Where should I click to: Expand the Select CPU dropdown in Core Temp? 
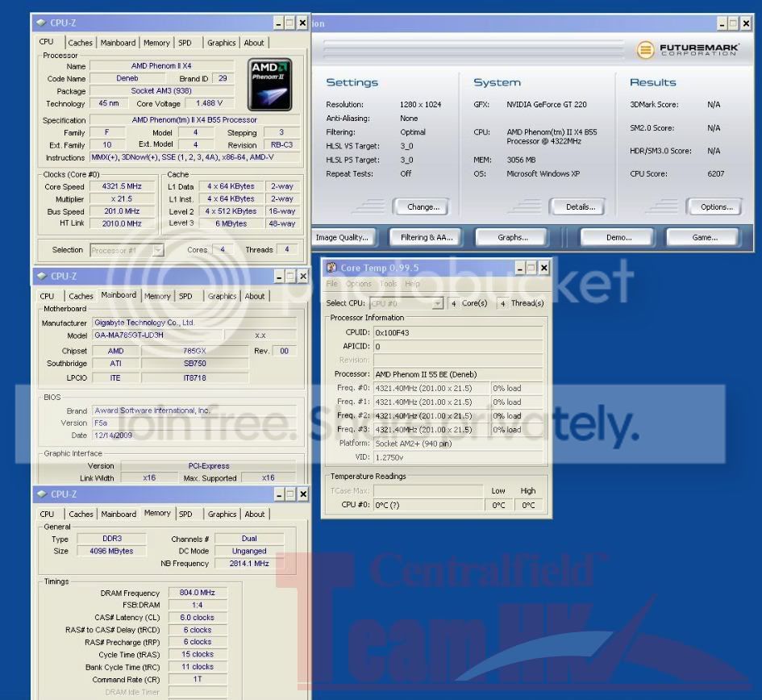point(437,303)
